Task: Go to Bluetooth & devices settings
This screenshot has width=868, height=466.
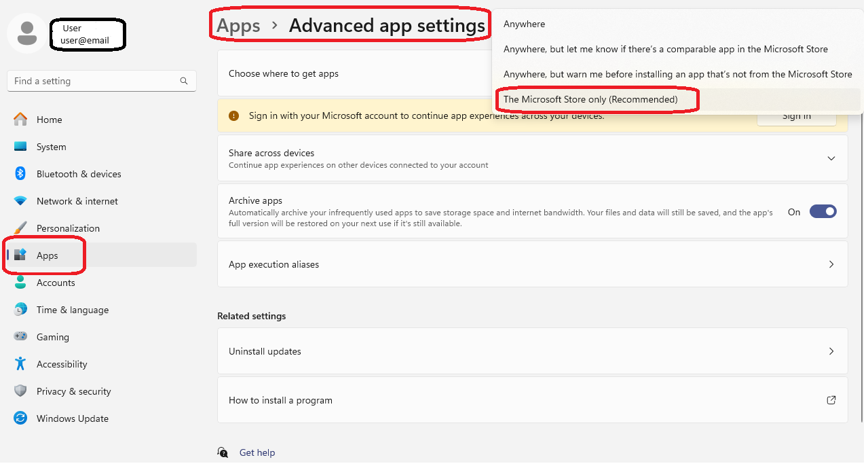Action: [x=102, y=174]
